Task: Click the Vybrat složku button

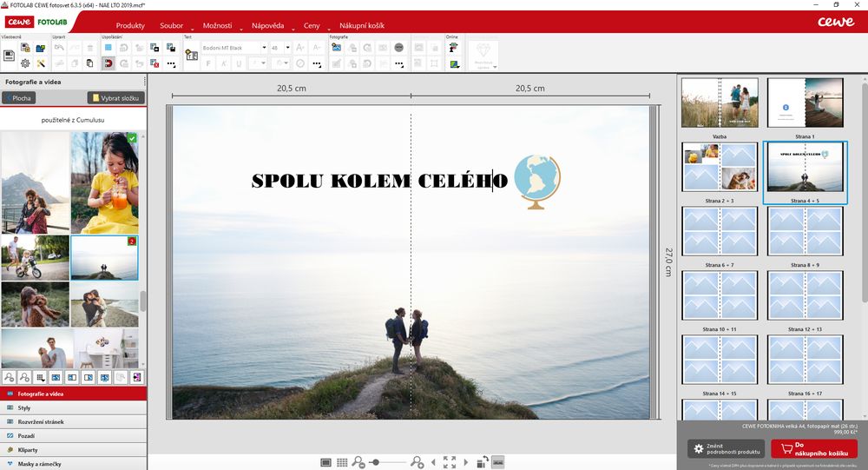Action: pos(116,98)
